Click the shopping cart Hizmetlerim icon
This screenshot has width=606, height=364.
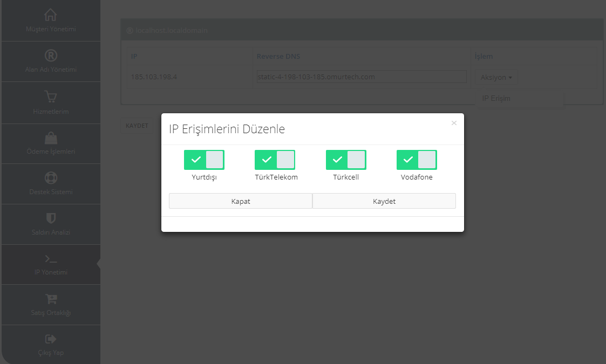click(51, 97)
